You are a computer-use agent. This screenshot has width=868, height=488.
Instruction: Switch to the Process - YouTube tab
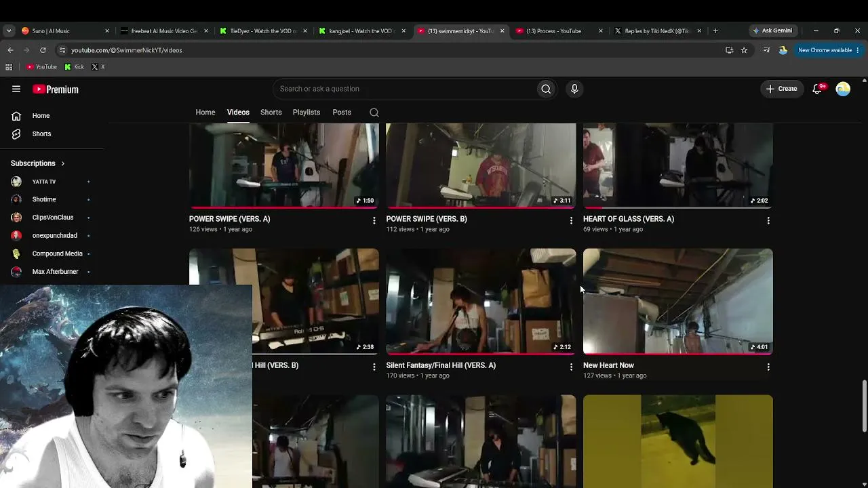559,30
